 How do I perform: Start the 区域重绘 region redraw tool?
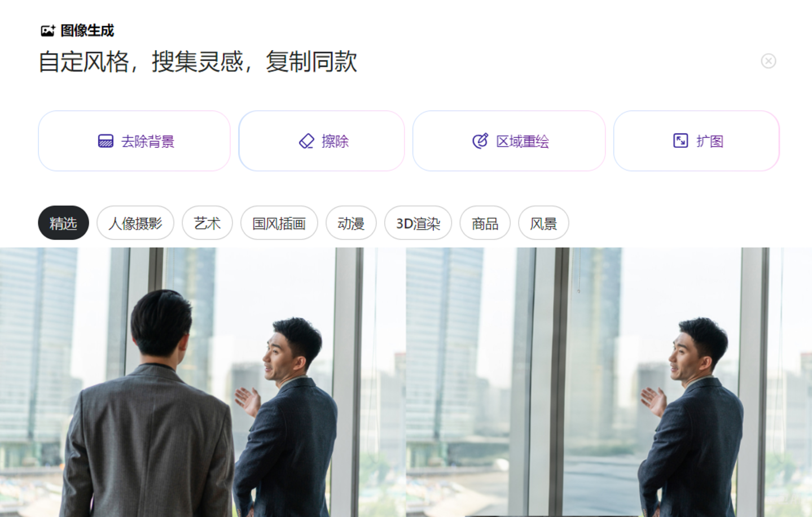click(x=509, y=141)
